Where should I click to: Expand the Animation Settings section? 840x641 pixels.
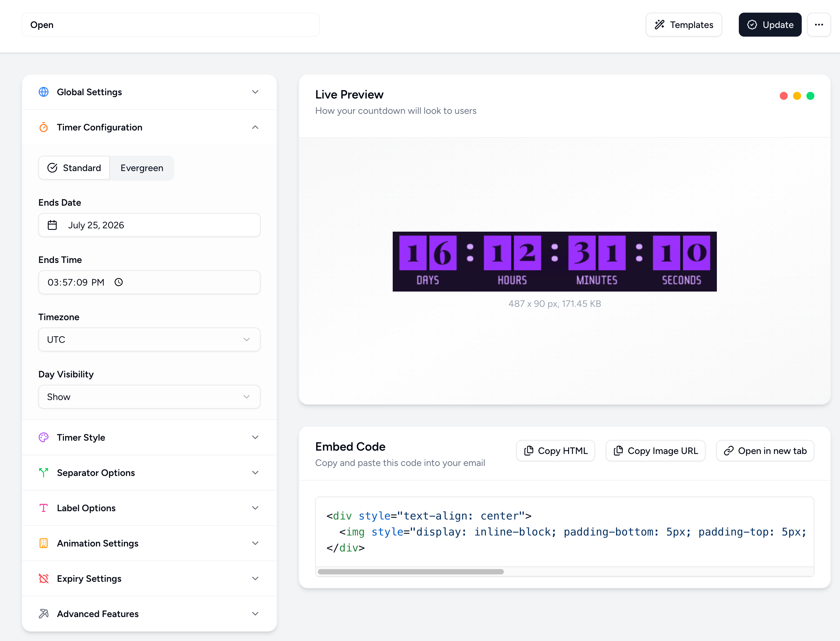[149, 543]
